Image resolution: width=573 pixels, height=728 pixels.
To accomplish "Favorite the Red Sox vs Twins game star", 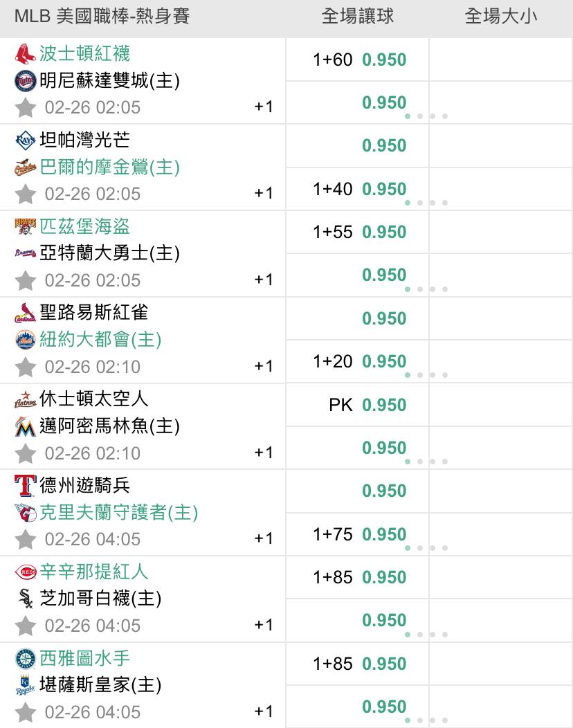I will [x=26, y=107].
